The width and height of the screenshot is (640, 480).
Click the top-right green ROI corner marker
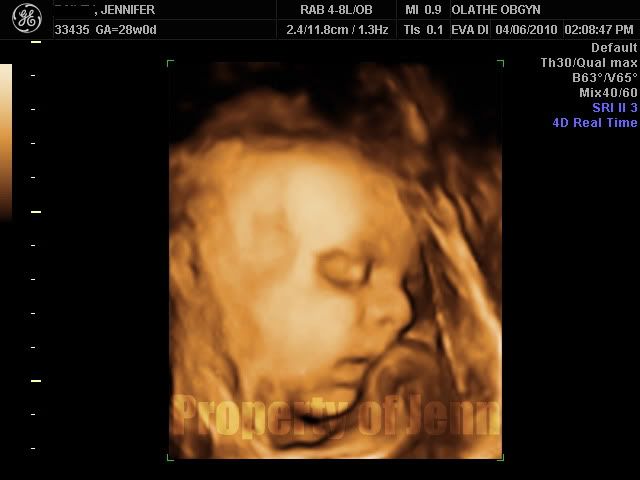click(500, 63)
